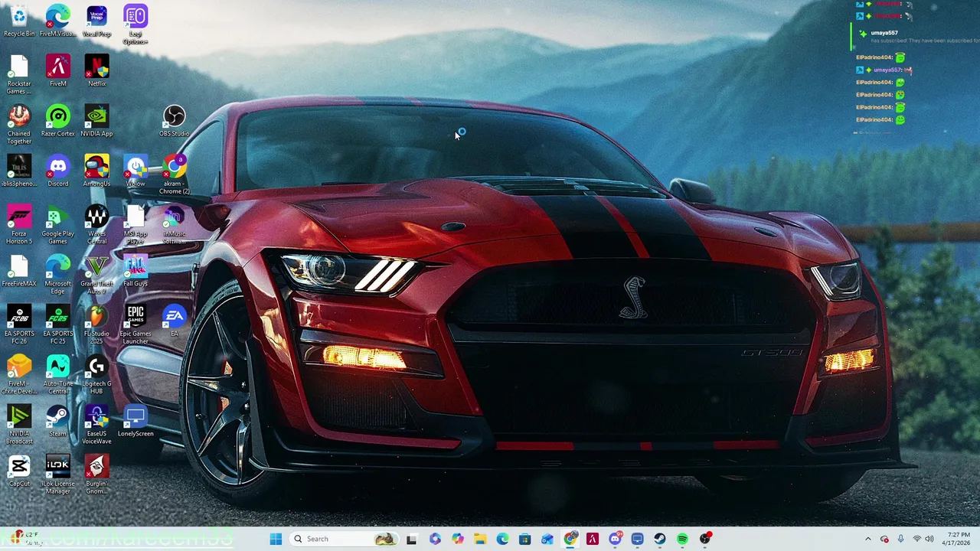Launch the LonelyScreen desktop shortcut
The height and width of the screenshot is (551, 980).
(x=136, y=421)
